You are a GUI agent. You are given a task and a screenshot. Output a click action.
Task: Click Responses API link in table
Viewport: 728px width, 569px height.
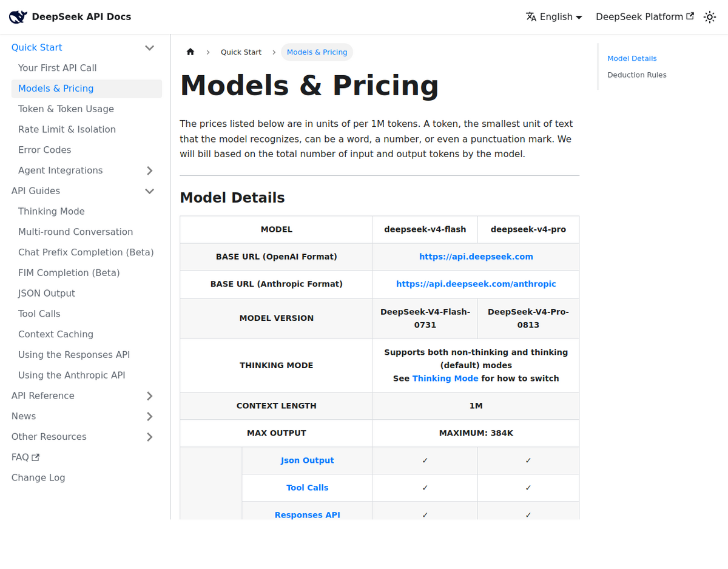click(x=308, y=515)
